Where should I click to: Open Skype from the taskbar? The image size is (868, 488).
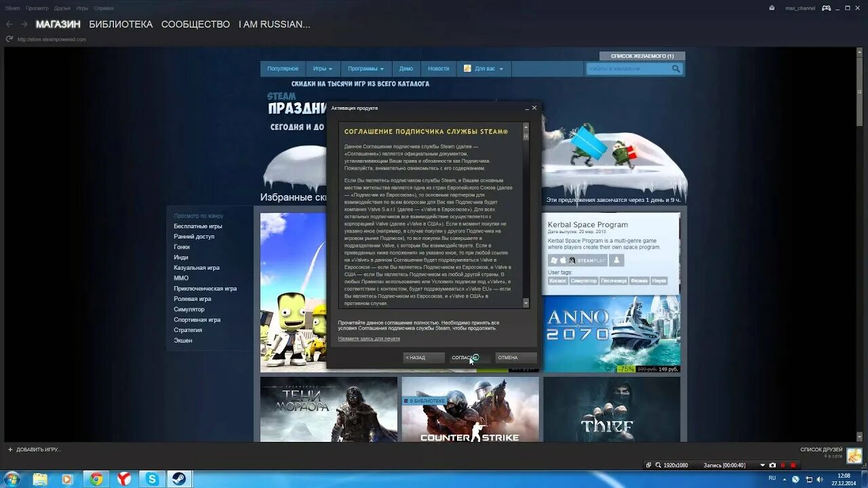(x=152, y=479)
